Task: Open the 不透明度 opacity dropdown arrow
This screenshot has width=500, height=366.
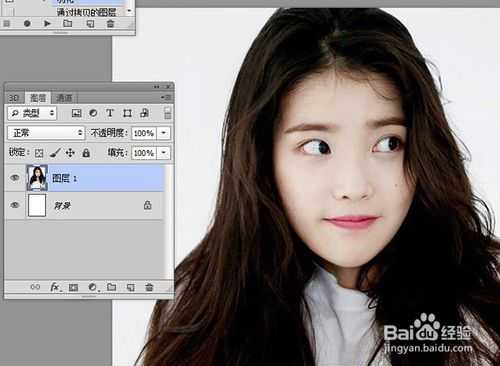Action: (x=164, y=133)
